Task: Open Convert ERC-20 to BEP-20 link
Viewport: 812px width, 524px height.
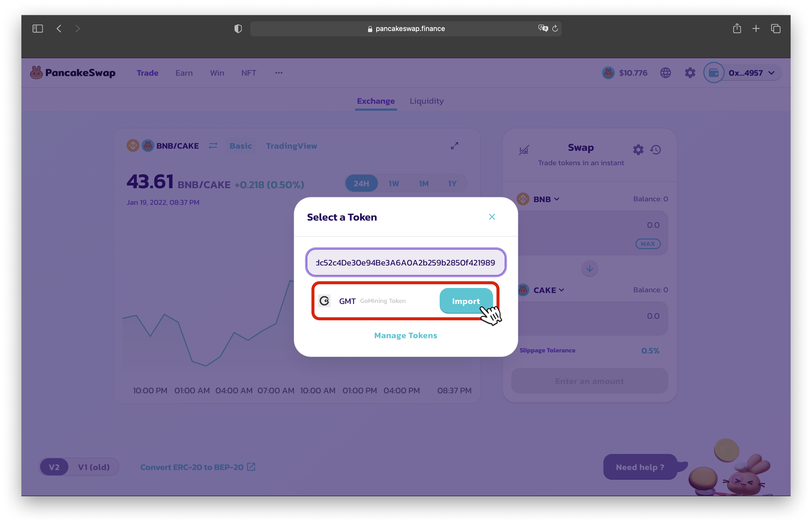Action: [x=197, y=467]
